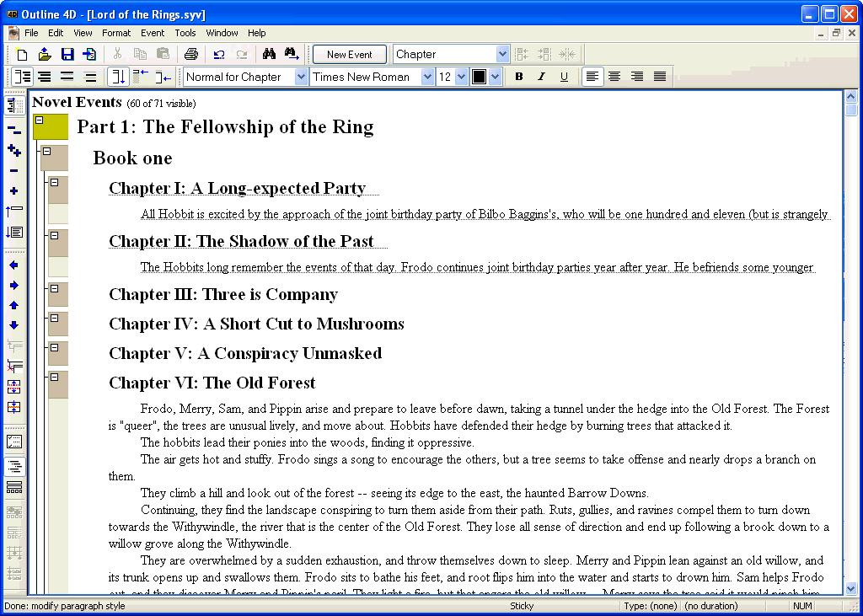Print the outline
Viewport: 863px width, 616px height.
191,53
